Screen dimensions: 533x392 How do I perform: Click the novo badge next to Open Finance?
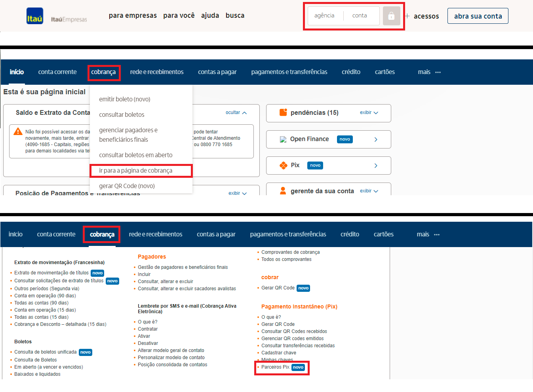(345, 139)
